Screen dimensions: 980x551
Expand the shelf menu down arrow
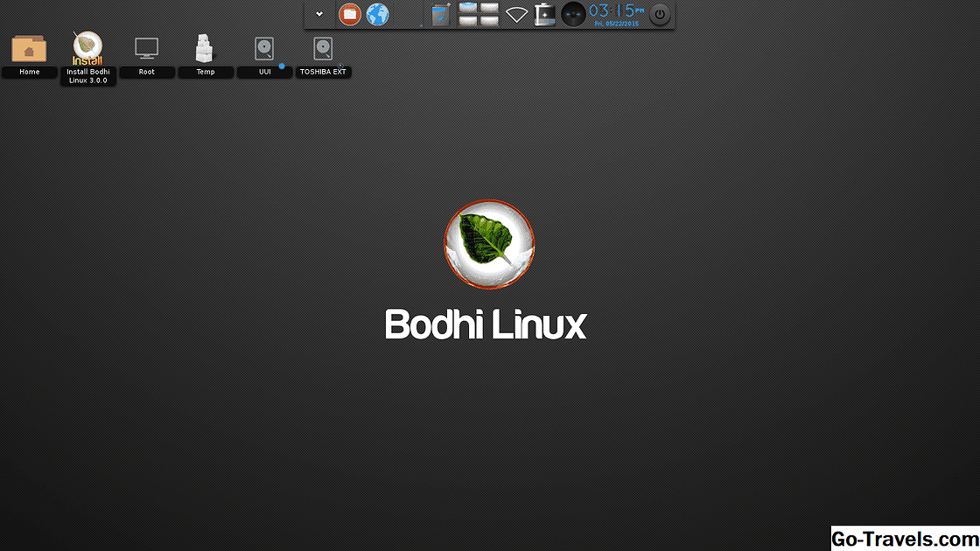(x=319, y=14)
